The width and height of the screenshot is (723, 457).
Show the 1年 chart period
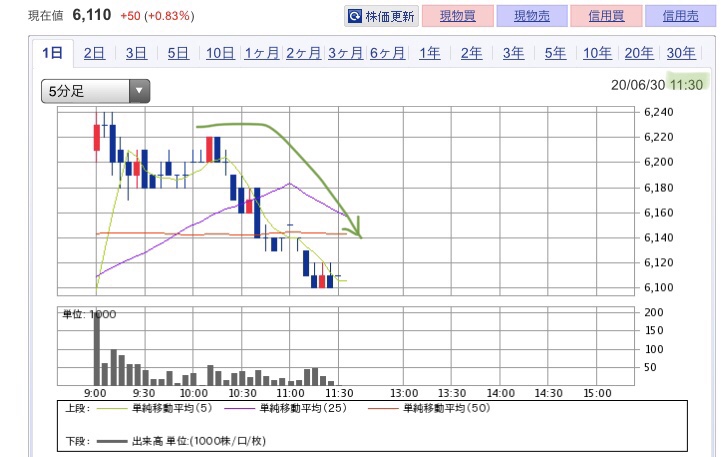tap(430, 53)
